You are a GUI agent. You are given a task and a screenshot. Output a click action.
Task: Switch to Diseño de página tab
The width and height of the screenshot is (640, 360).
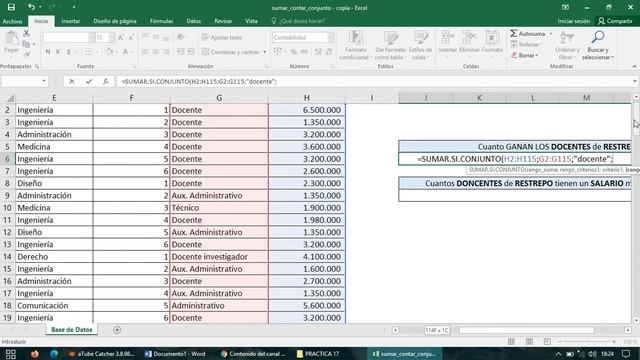click(x=115, y=21)
